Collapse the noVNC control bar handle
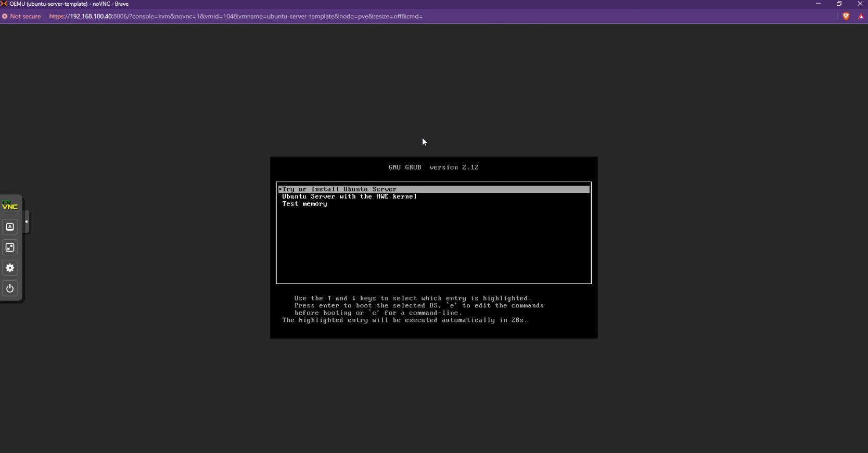 click(x=27, y=222)
